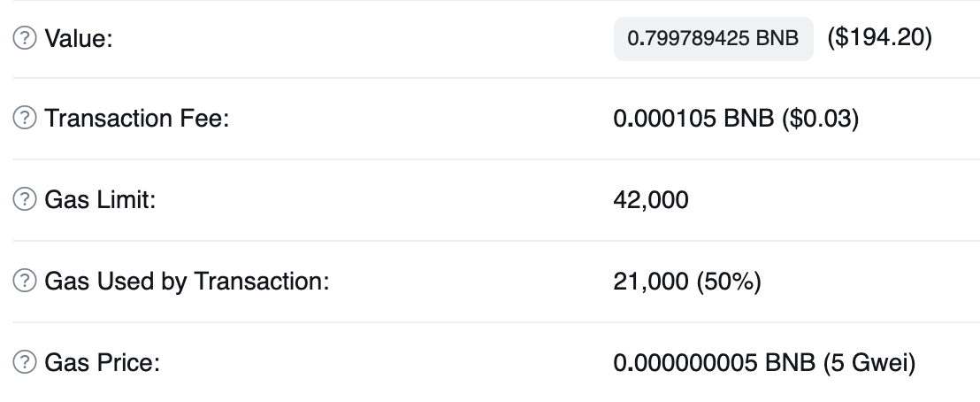Click the "Gas Limit:" label

click(100, 200)
